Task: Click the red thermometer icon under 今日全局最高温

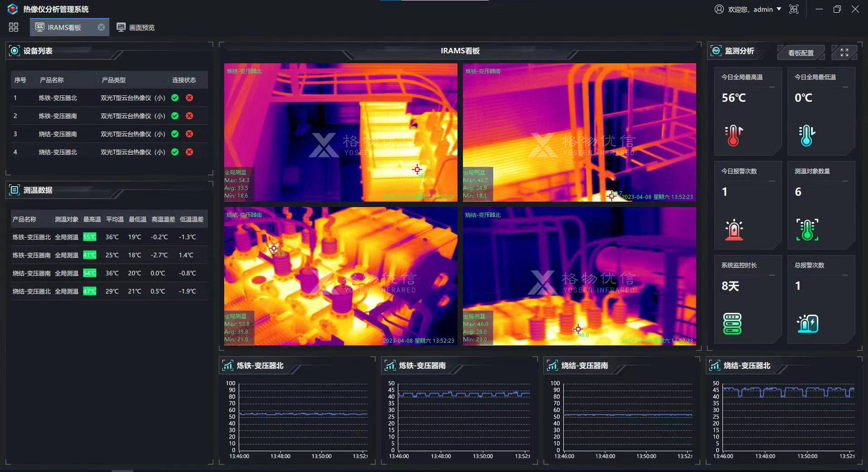Action: pyautogui.click(x=733, y=135)
